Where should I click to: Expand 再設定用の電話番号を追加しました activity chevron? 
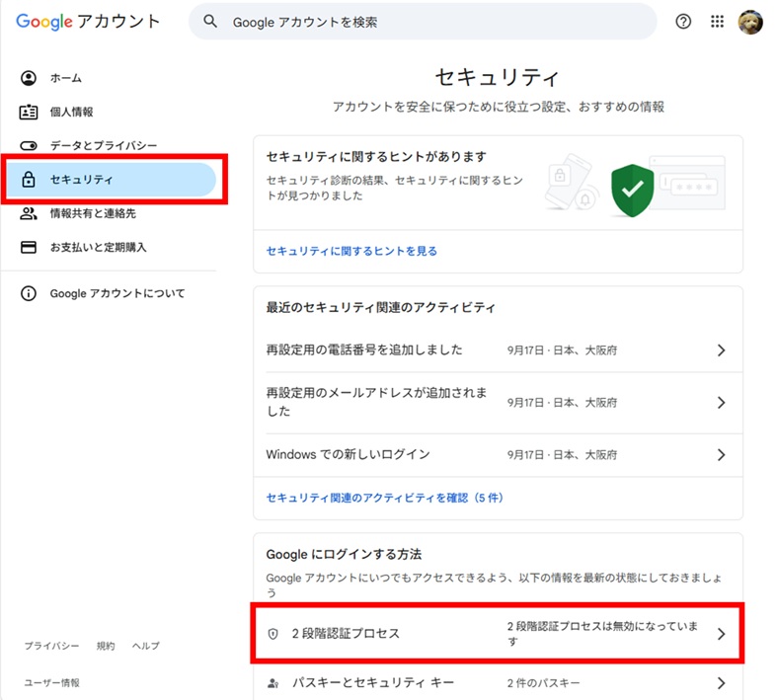point(721,350)
